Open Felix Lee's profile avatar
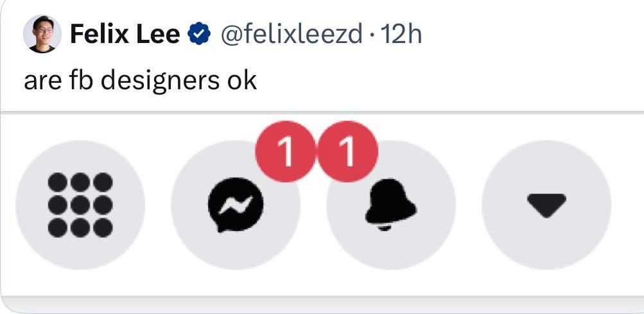Image resolution: width=644 pixels, height=314 pixels. click(x=42, y=34)
